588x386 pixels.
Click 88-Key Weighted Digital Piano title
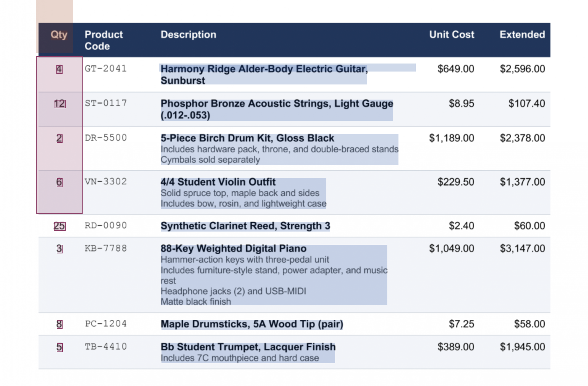coord(233,248)
